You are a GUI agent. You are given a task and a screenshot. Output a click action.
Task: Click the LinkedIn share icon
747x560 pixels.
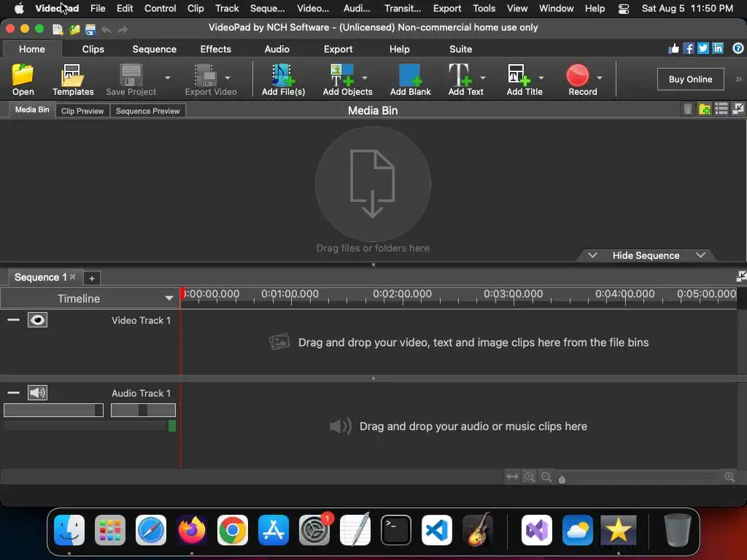click(718, 48)
